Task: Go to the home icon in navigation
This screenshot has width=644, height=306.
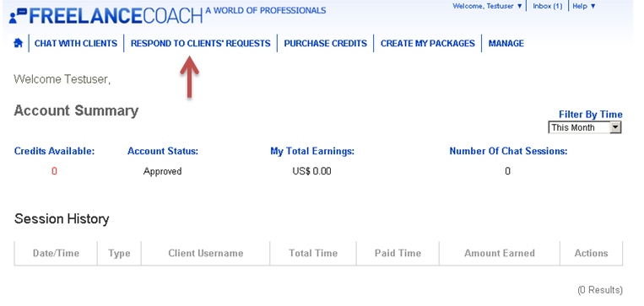Action: 18,43
